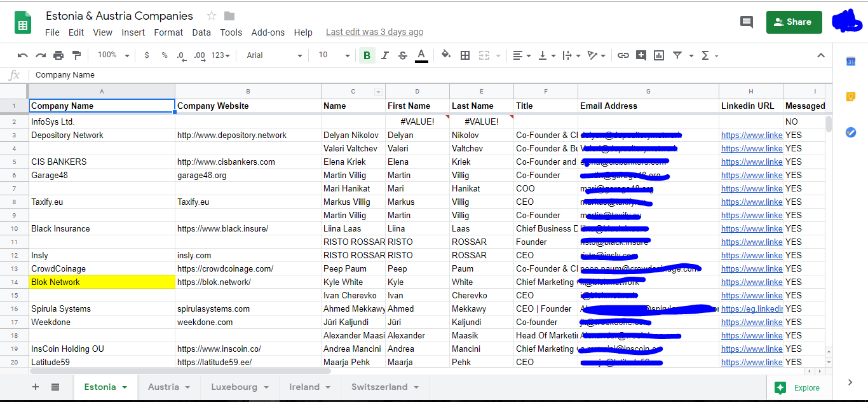Open the Format menu
Screen dimensions: 868x402
click(168, 32)
